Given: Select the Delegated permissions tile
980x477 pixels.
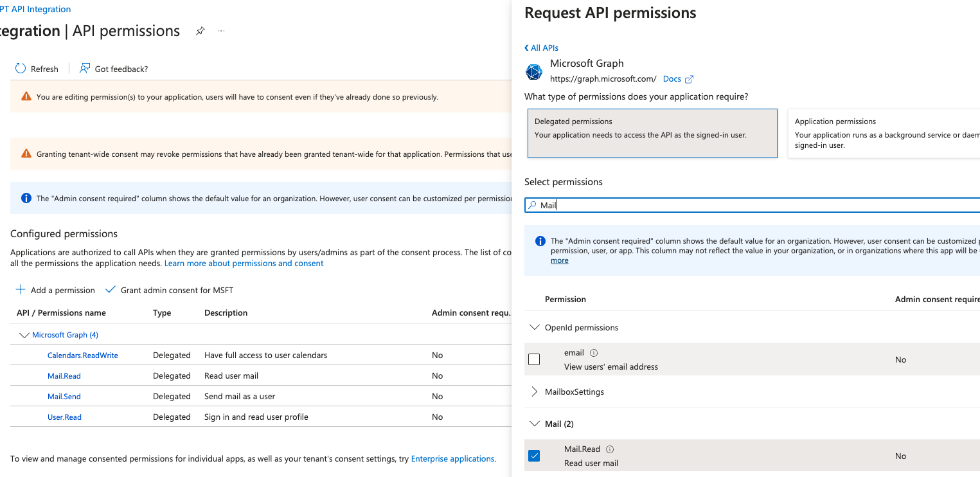Looking at the screenshot, I should click(652, 132).
